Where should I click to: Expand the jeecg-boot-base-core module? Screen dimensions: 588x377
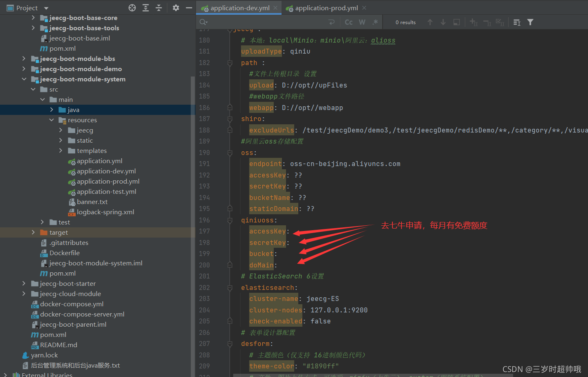(x=33, y=18)
